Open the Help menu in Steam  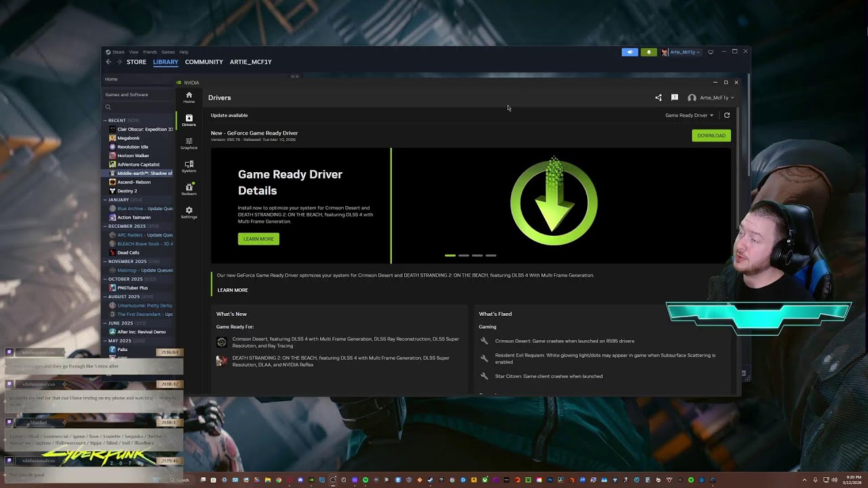(x=184, y=52)
